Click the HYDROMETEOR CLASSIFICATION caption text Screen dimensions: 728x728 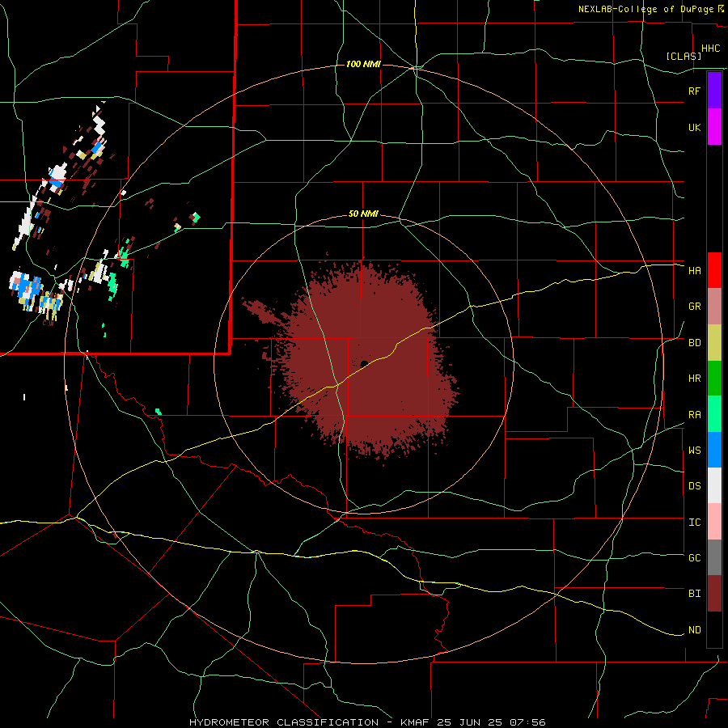[284, 722]
